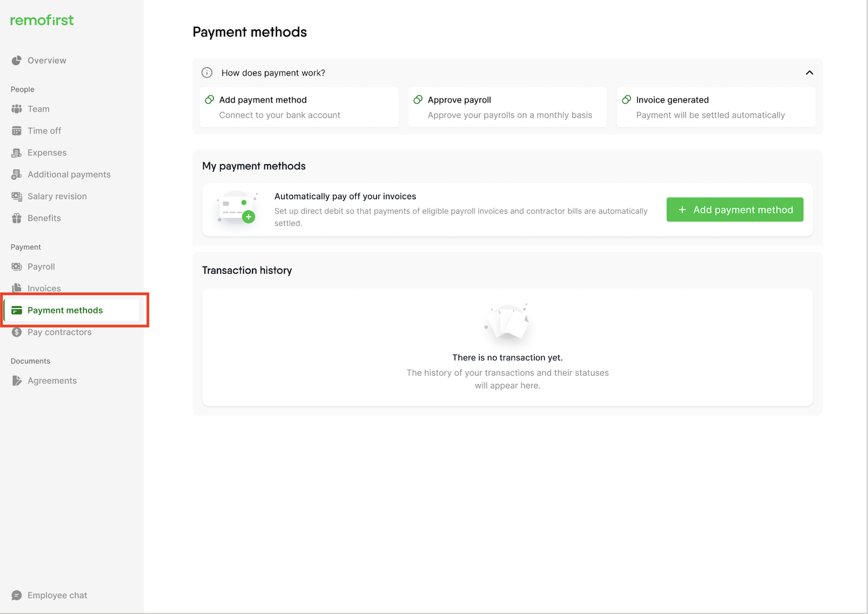Click the Pay contractors dollar icon
Viewport: 868px width, 614px height.
click(x=16, y=332)
